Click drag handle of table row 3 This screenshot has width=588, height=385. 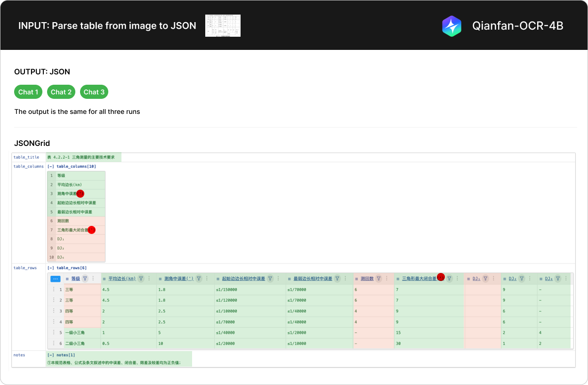point(54,311)
